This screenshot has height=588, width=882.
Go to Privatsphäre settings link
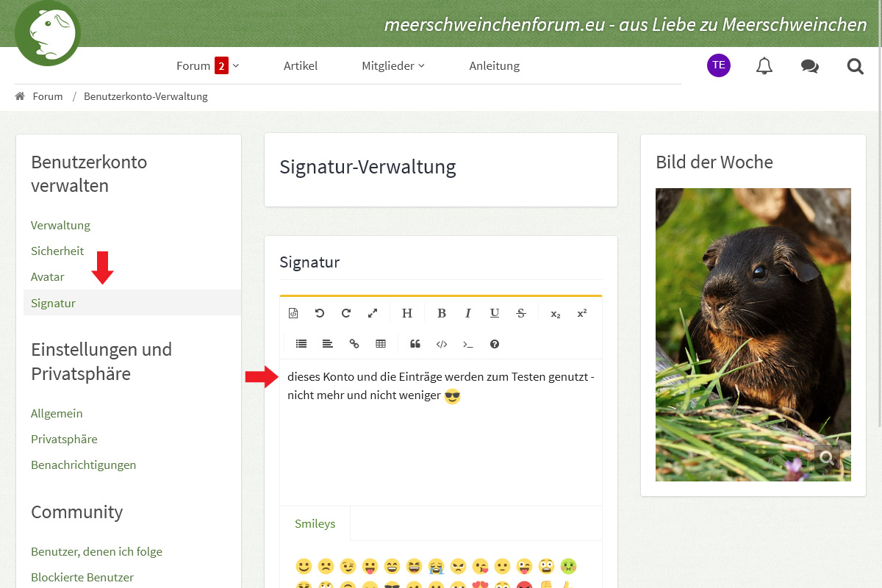point(64,439)
